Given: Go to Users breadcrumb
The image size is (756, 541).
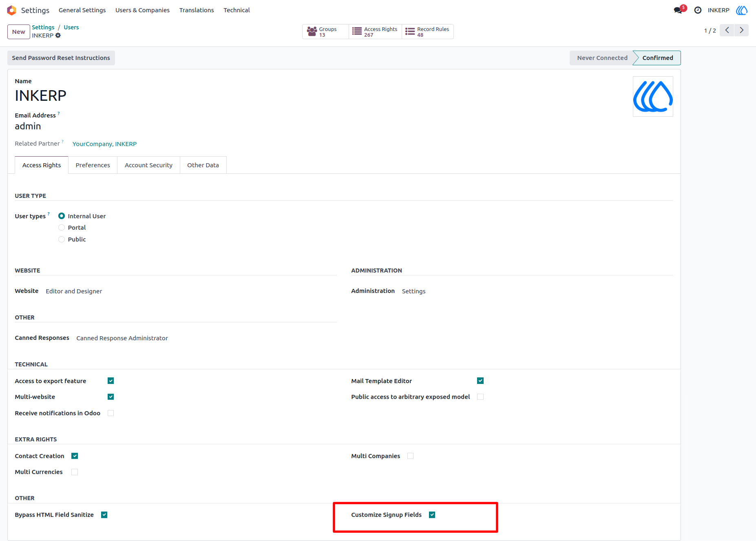Looking at the screenshot, I should [x=71, y=27].
